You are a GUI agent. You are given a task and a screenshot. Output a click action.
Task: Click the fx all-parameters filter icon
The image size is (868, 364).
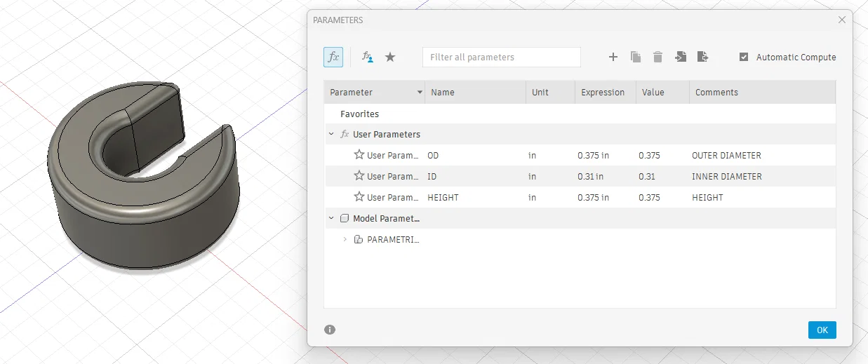tap(333, 57)
